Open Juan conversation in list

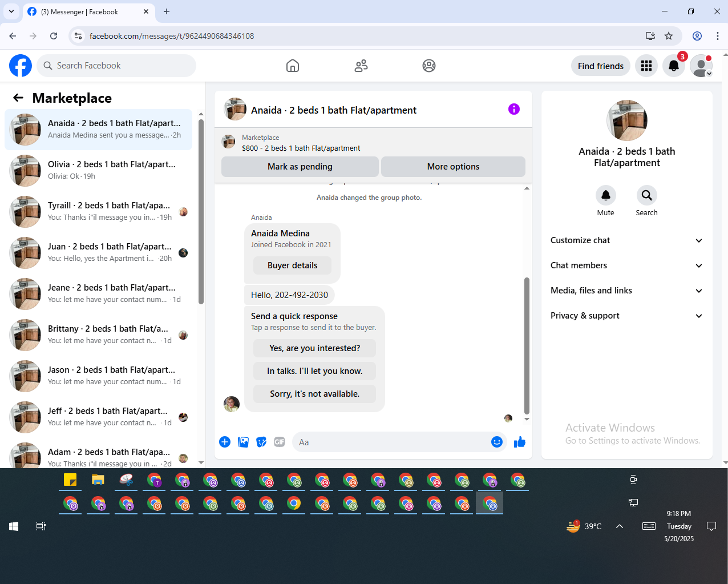click(x=98, y=253)
